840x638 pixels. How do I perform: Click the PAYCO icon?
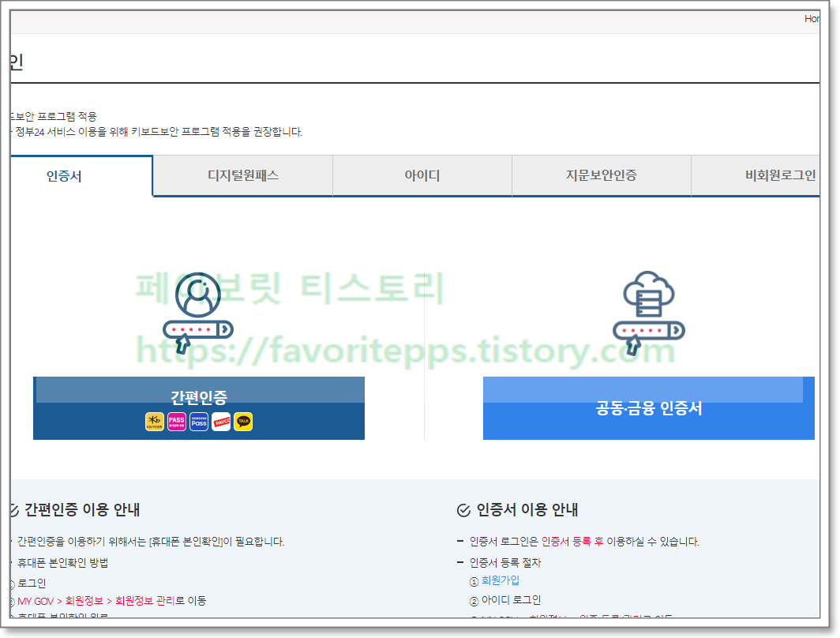[221, 422]
